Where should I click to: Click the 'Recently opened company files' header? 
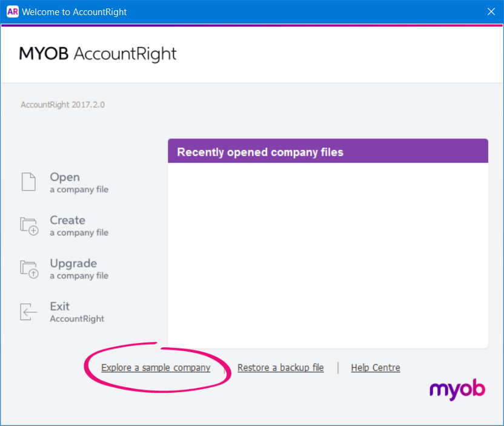click(328, 151)
